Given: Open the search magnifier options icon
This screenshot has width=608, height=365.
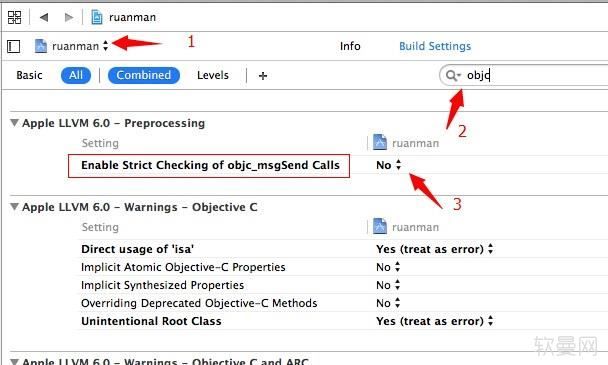Looking at the screenshot, I should (453, 75).
